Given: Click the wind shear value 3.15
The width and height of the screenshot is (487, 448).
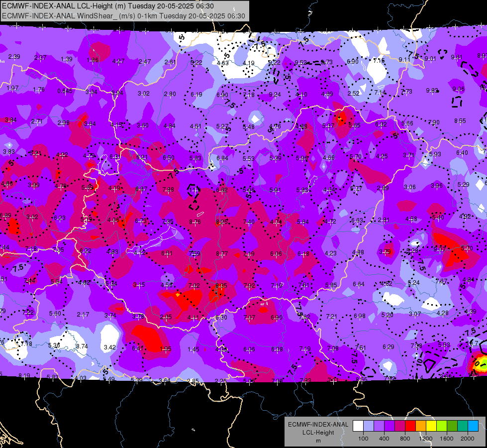Looking at the screenshot, I should click(x=139, y=285).
